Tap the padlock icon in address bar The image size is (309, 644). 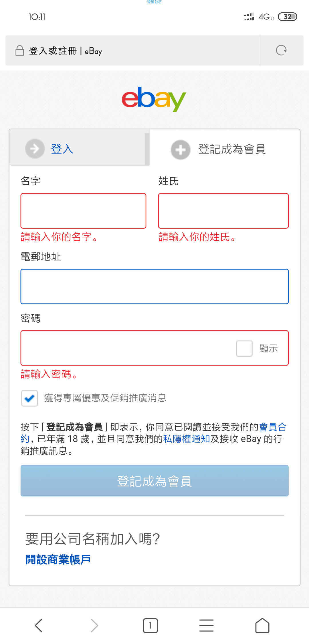19,51
